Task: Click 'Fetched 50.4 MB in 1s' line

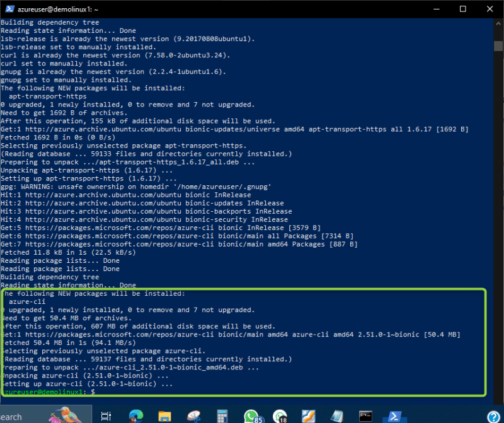Action: pos(69,342)
